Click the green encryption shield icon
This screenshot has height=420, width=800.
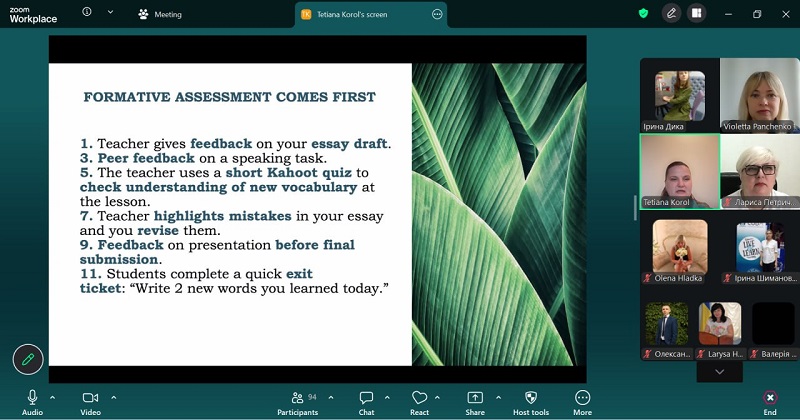644,14
